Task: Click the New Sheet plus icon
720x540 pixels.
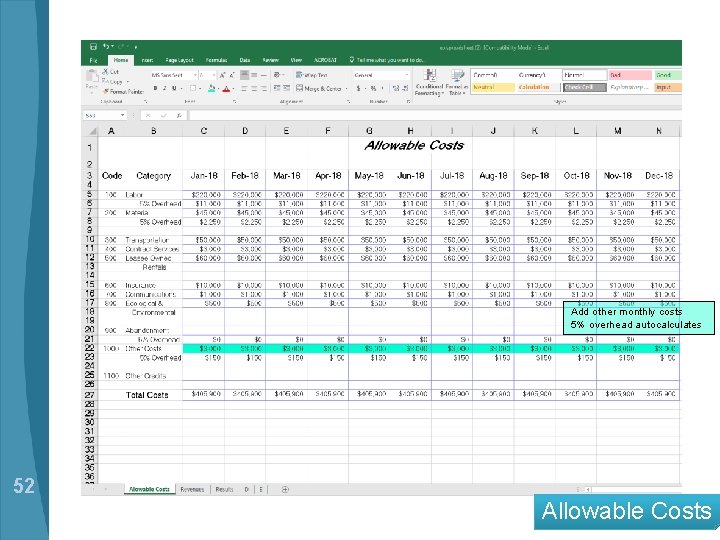Action: [285, 489]
